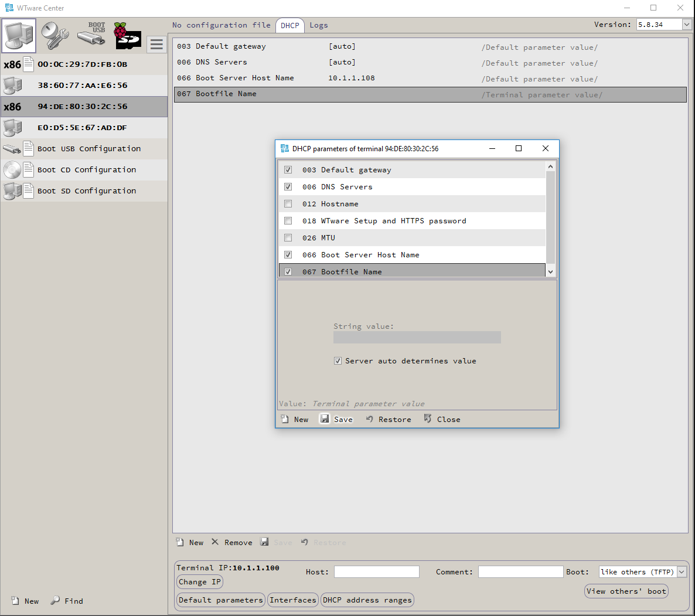This screenshot has width=695, height=616.
Task: Select Boot CD Configuration disc icon
Action: coord(12,170)
